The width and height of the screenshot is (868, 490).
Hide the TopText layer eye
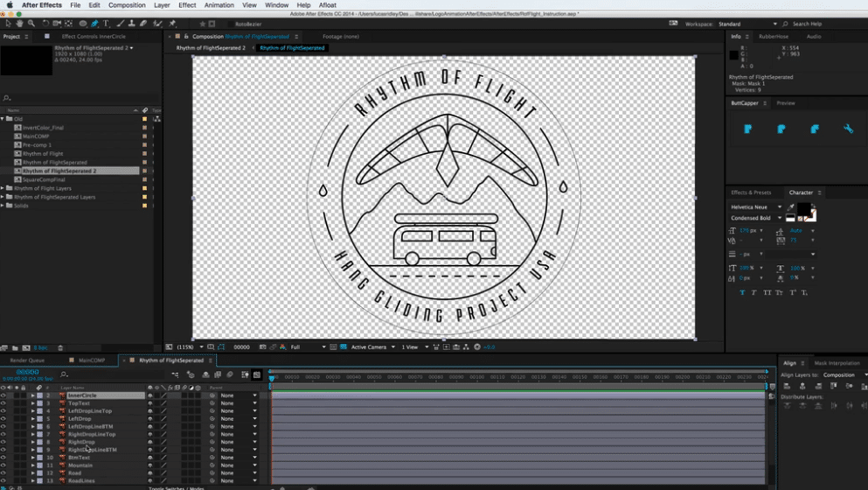(x=3, y=403)
